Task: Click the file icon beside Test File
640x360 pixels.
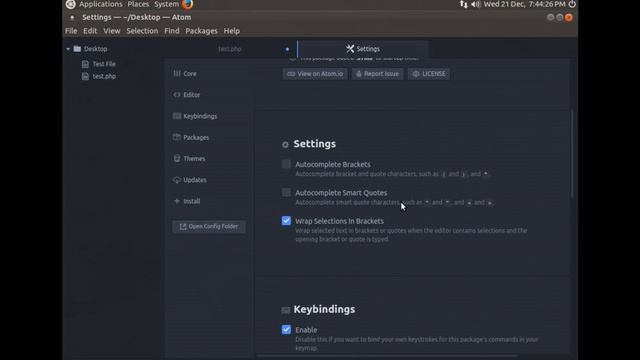Action: (85, 64)
